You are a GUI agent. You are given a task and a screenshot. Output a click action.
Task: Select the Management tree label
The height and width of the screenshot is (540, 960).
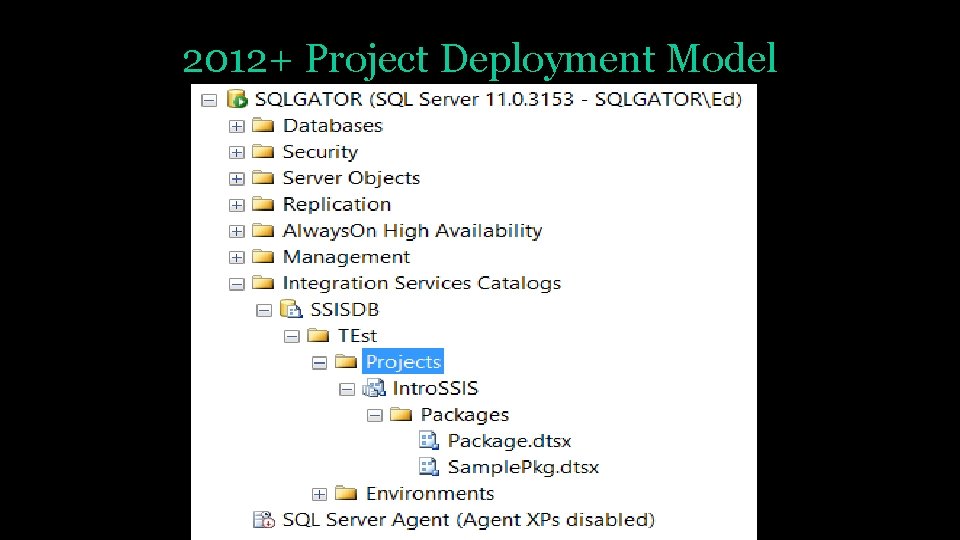click(x=347, y=257)
